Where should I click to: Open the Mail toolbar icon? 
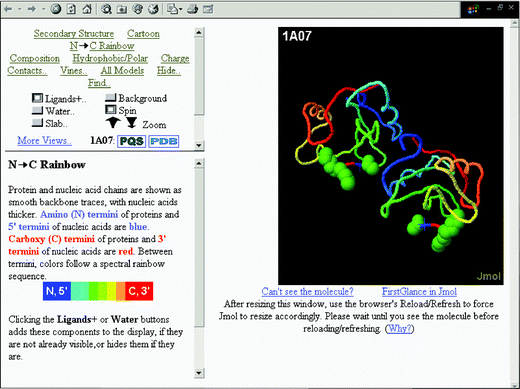point(172,9)
